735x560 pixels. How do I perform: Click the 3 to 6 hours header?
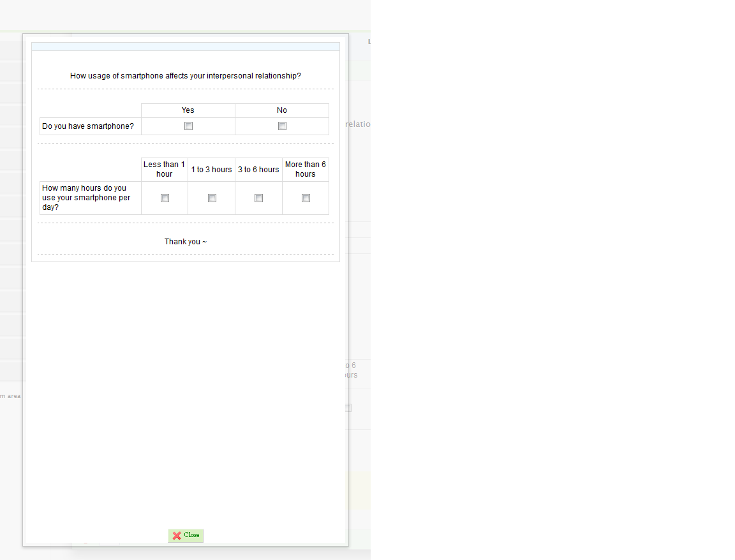(x=258, y=170)
